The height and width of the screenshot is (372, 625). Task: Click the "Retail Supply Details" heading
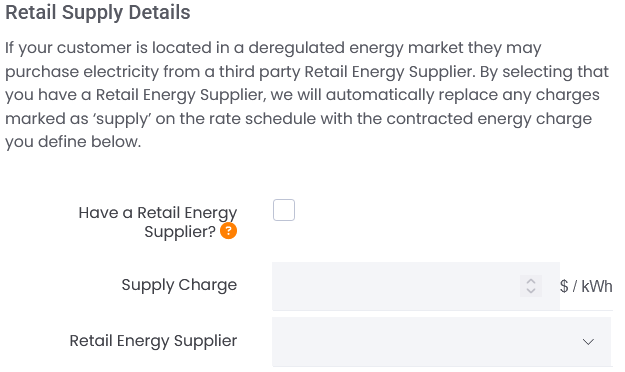pos(98,12)
